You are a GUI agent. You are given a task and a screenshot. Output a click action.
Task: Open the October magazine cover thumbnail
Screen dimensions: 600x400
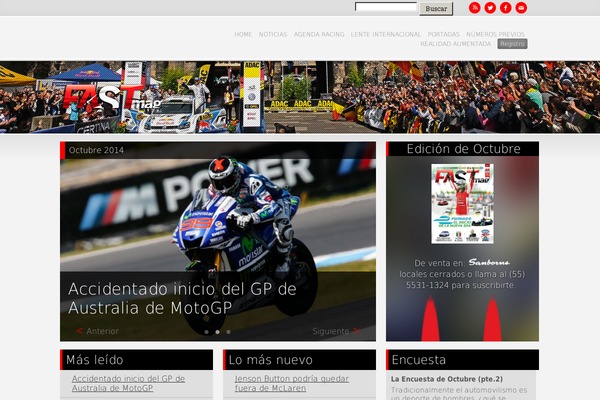click(462, 204)
